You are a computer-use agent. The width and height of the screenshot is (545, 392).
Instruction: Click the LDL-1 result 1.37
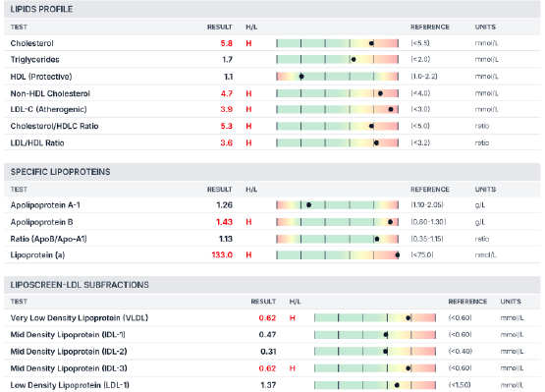tap(268, 385)
